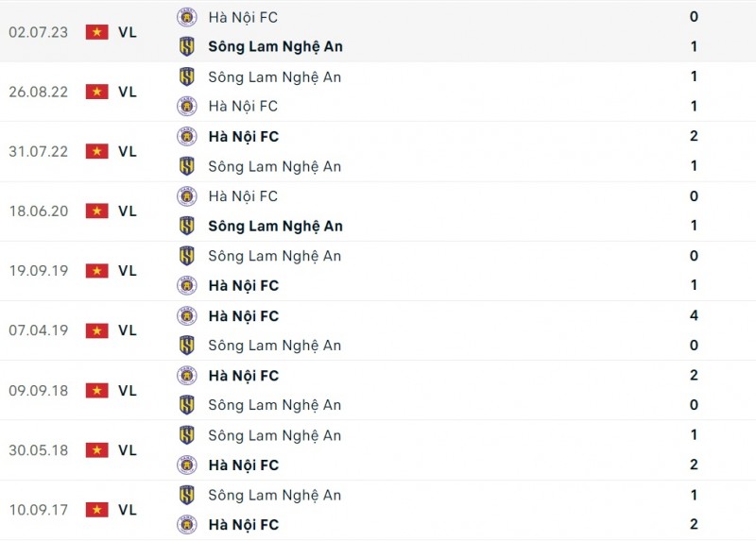Click Vietnam flag beside 26.08.22 match
The width and height of the screenshot is (756, 541).
point(96,92)
